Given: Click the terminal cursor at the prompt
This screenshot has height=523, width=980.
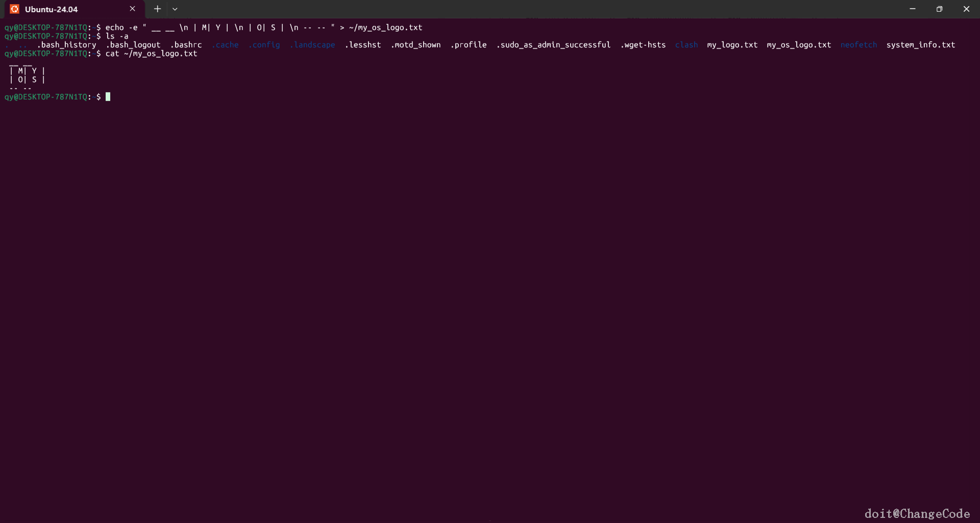Looking at the screenshot, I should click(x=108, y=96).
